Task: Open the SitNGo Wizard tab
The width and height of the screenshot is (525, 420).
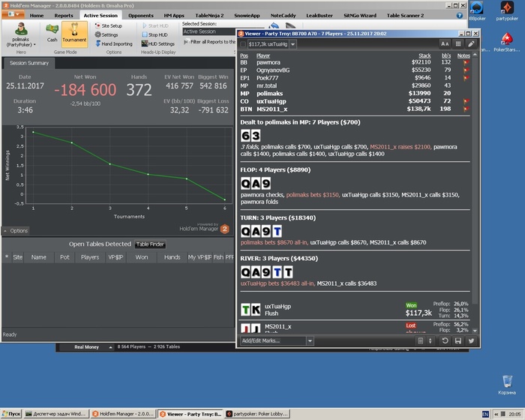Action: [360, 16]
